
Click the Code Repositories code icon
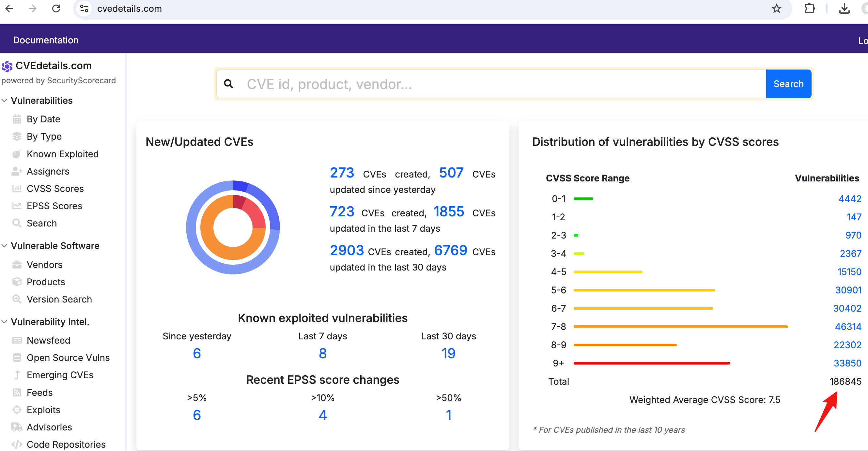[17, 444]
